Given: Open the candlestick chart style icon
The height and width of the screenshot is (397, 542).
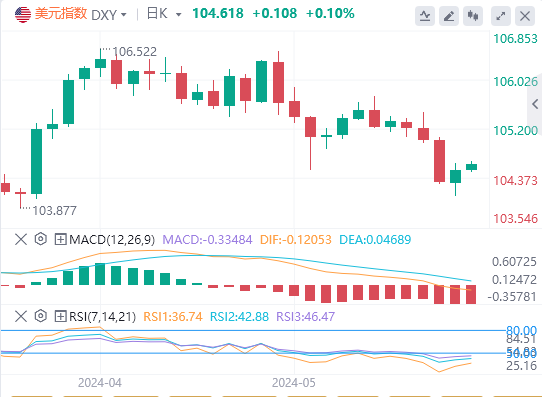Looking at the screenshot, I should (x=473, y=16).
